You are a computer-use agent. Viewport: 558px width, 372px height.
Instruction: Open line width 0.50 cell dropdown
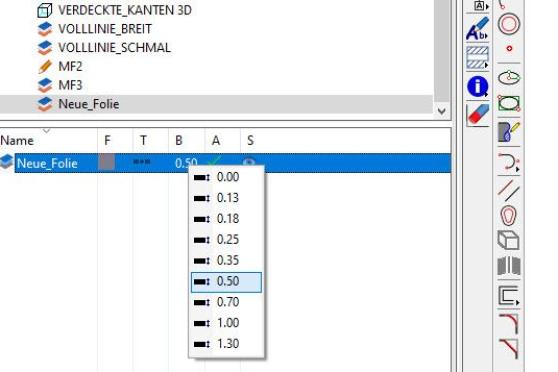(x=186, y=163)
